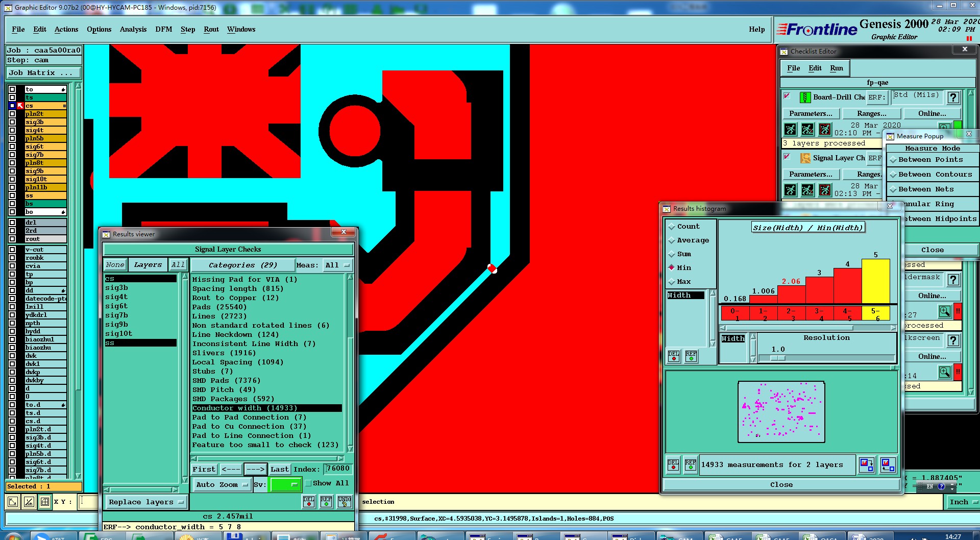This screenshot has height=540, width=980.
Task: Click the diagonal arrow icon left of X Y field
Action: click(x=13, y=502)
